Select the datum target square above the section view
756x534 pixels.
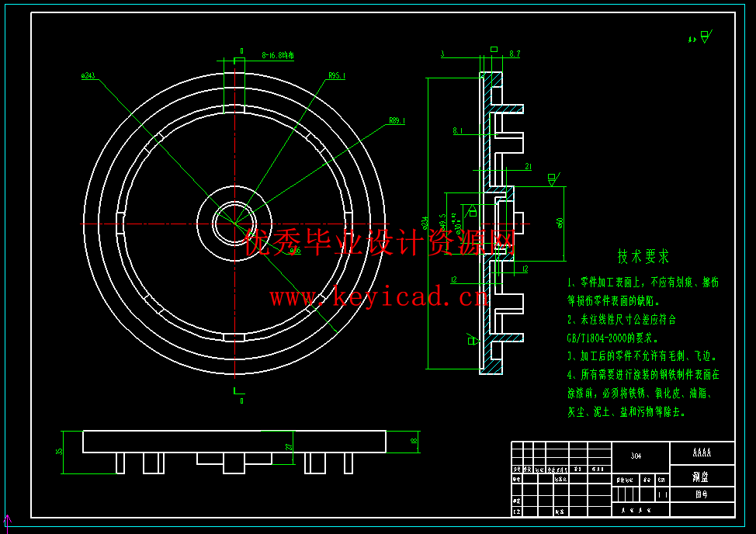point(494,49)
